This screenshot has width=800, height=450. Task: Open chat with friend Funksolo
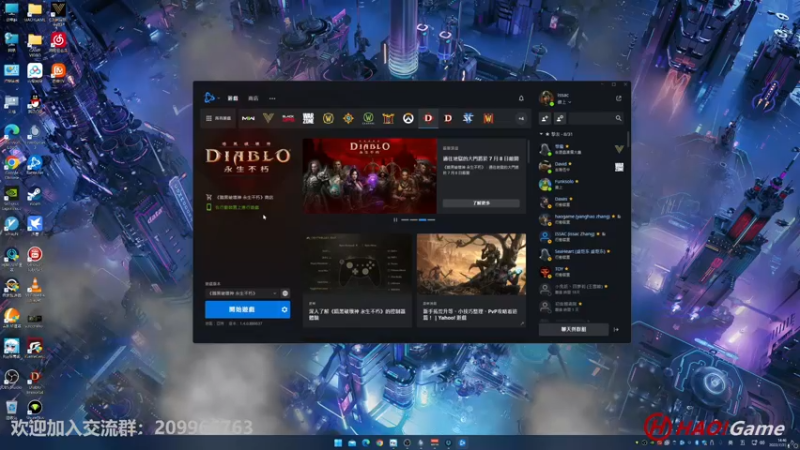tap(581, 184)
